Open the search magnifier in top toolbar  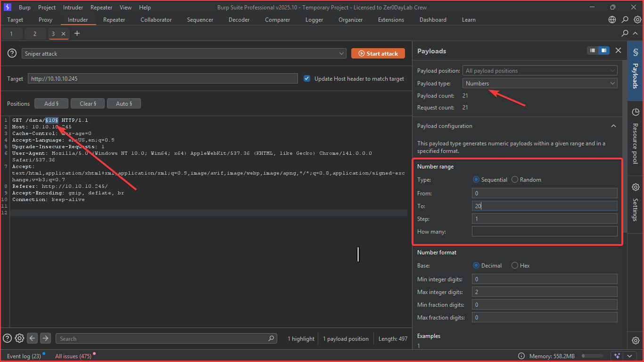click(625, 20)
